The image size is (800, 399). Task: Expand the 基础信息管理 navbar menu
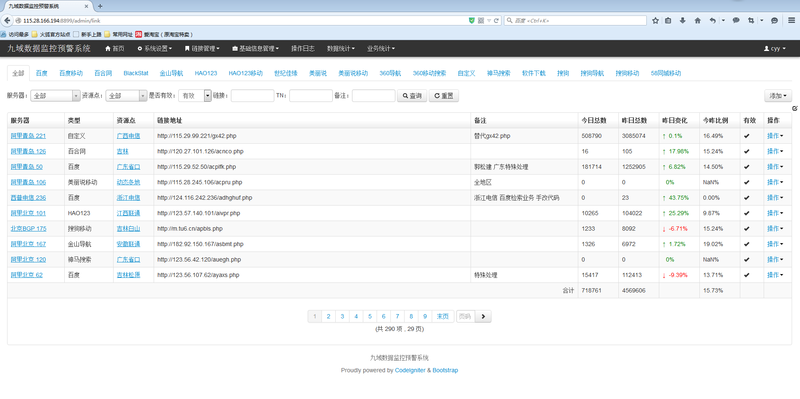(255, 48)
